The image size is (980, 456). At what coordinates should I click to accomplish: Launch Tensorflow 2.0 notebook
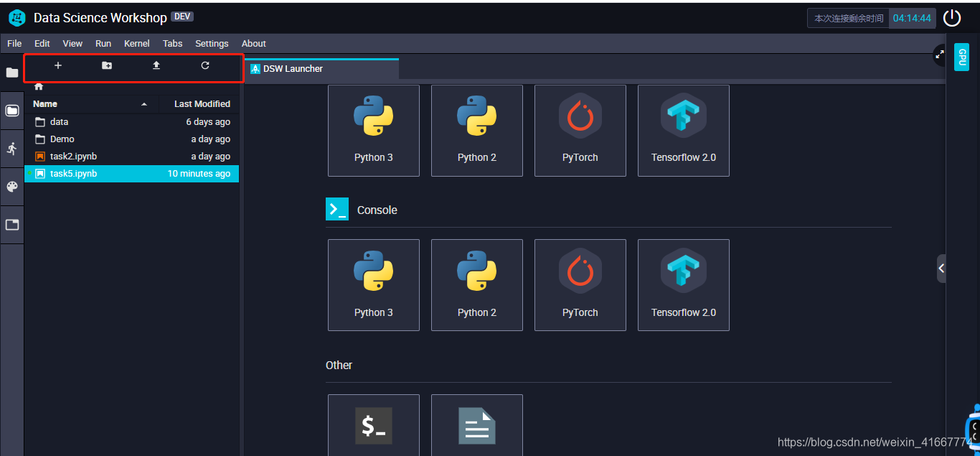tap(684, 131)
